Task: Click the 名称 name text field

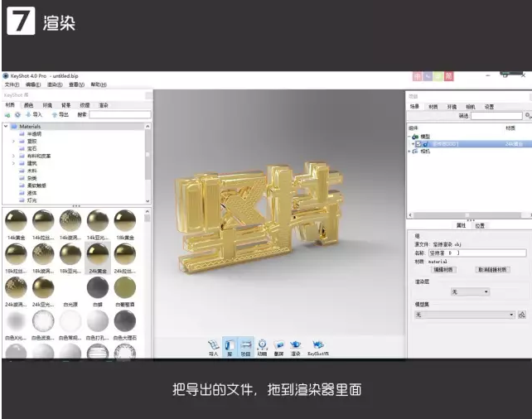Action: pos(477,253)
